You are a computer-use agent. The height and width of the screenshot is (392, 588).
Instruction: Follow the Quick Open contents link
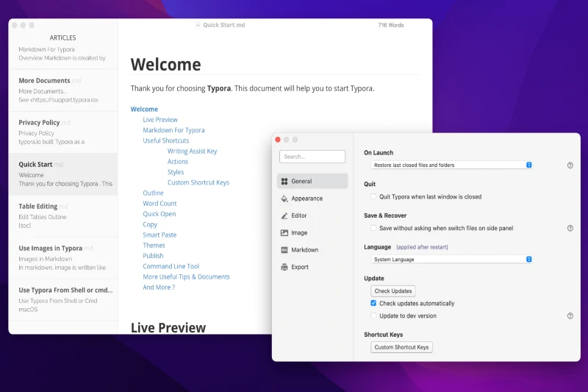pos(159,214)
